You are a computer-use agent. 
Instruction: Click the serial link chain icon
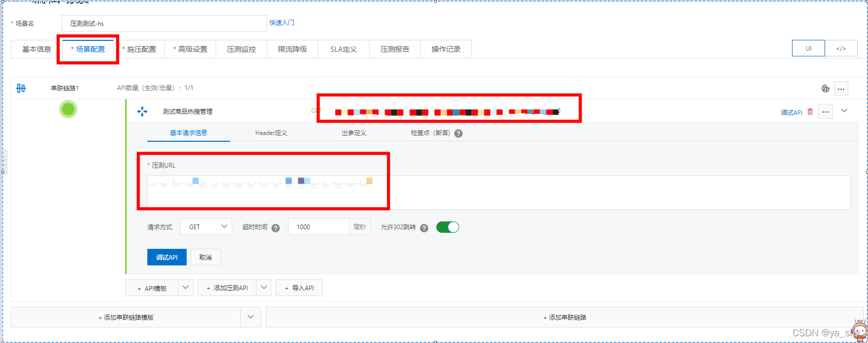[x=21, y=88]
